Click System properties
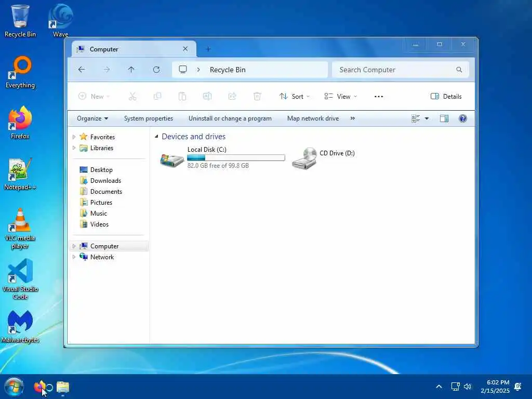 pos(149,118)
